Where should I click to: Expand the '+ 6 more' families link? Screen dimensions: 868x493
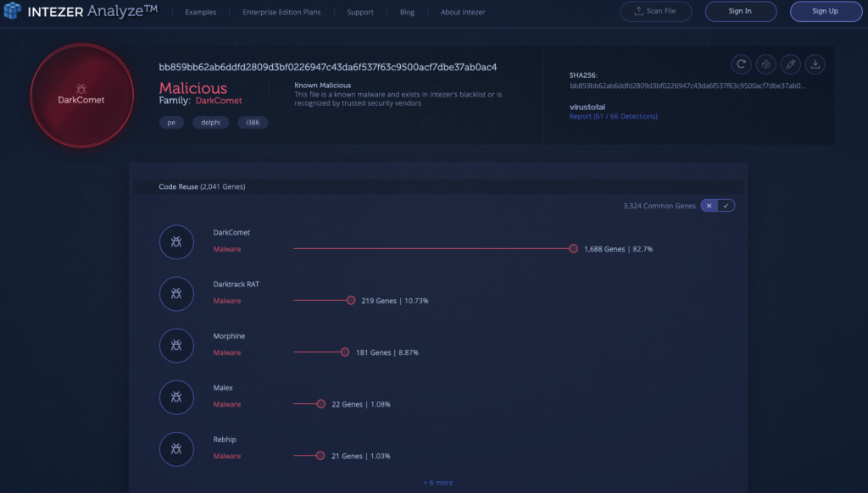click(x=438, y=483)
